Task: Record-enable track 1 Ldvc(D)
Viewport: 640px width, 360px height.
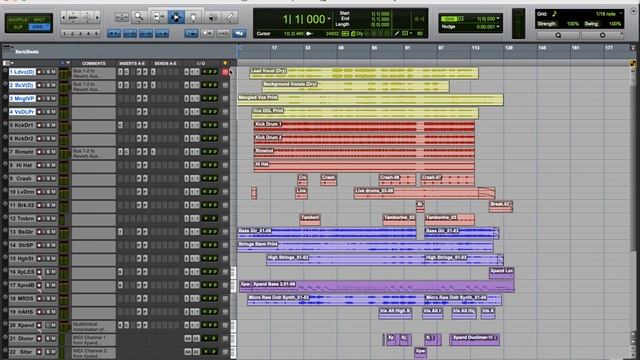Action: tap(40, 72)
